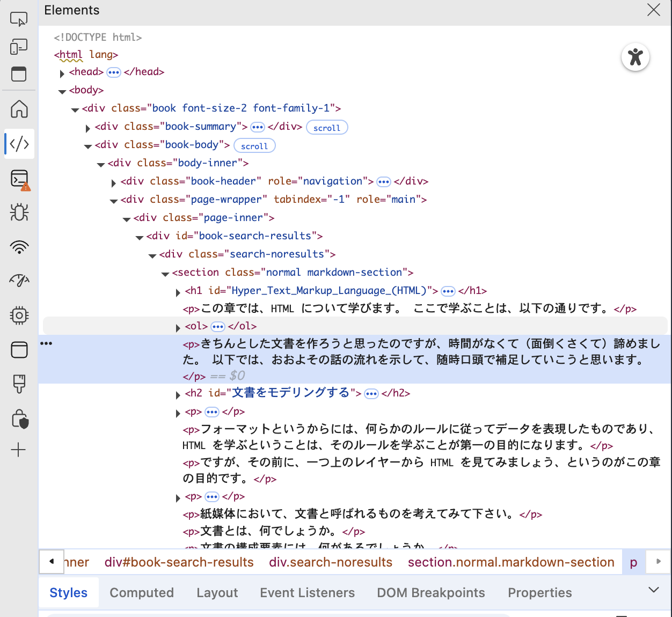The height and width of the screenshot is (617, 672).
Task: Switch to the Console panel with the warning badge
Action: click(19, 179)
